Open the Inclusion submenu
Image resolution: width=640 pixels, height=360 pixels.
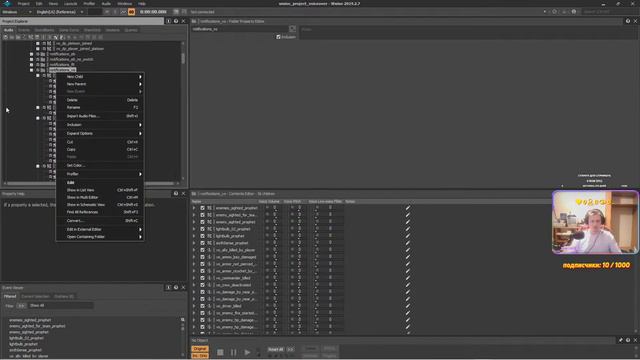click(x=100, y=125)
